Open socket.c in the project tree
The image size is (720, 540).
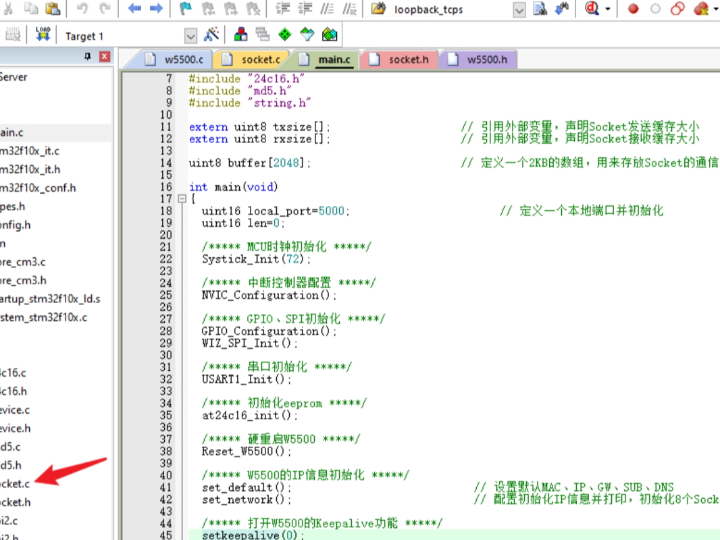(x=14, y=482)
